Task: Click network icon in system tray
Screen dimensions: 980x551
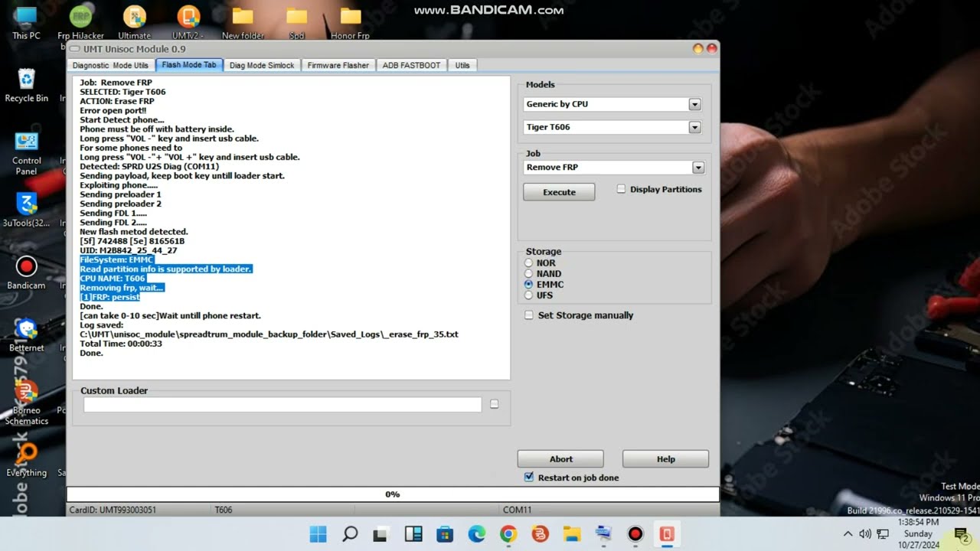Action: (x=883, y=534)
